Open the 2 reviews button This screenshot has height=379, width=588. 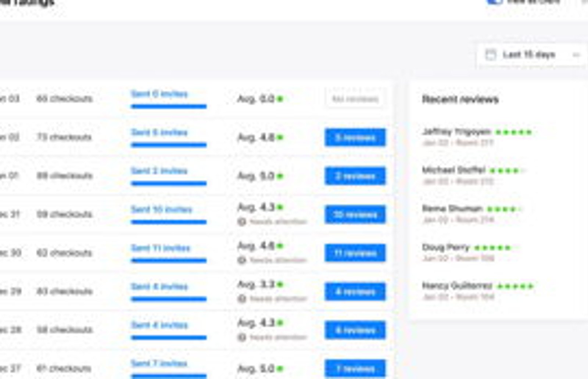tap(355, 176)
